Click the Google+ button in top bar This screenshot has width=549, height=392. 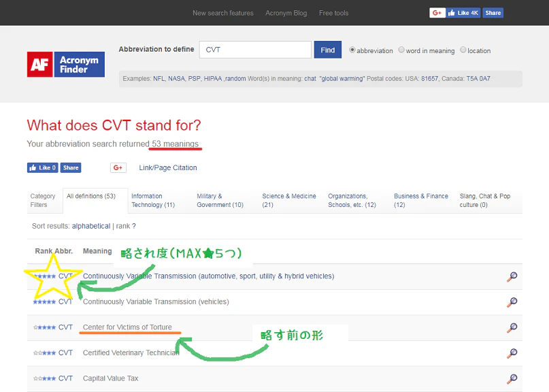(x=437, y=13)
